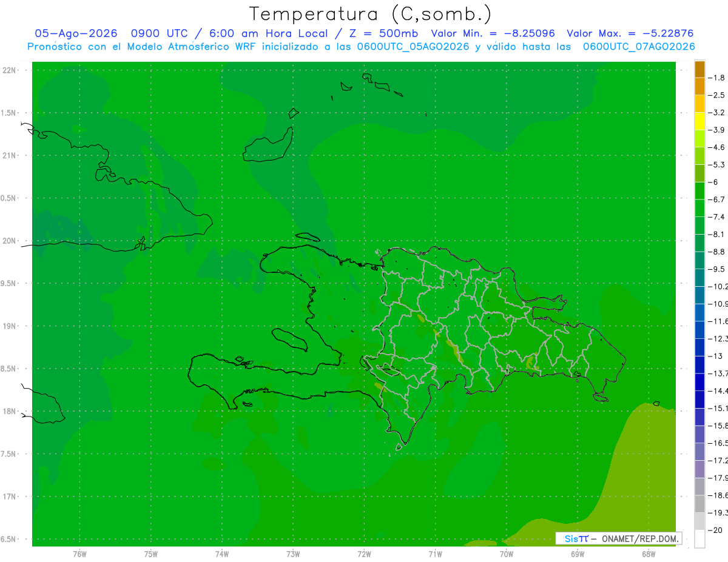Screen dimensions: 728x562
Task: Click the '-4.6' legend value
Action: 717,147
